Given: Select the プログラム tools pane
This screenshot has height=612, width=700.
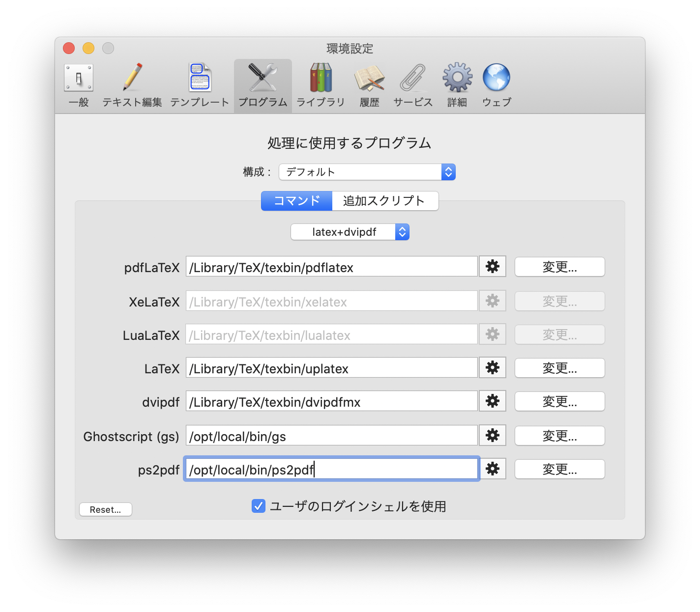Looking at the screenshot, I should [x=263, y=85].
